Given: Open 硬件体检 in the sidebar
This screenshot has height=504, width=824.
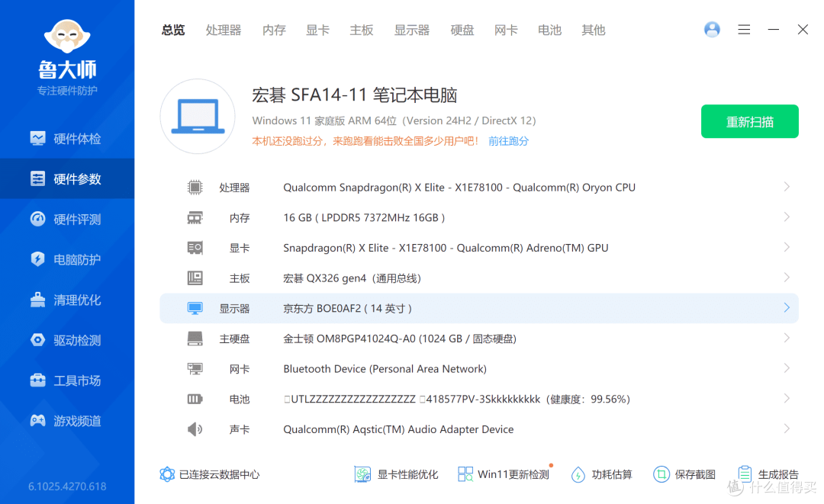Looking at the screenshot, I should 66,139.
